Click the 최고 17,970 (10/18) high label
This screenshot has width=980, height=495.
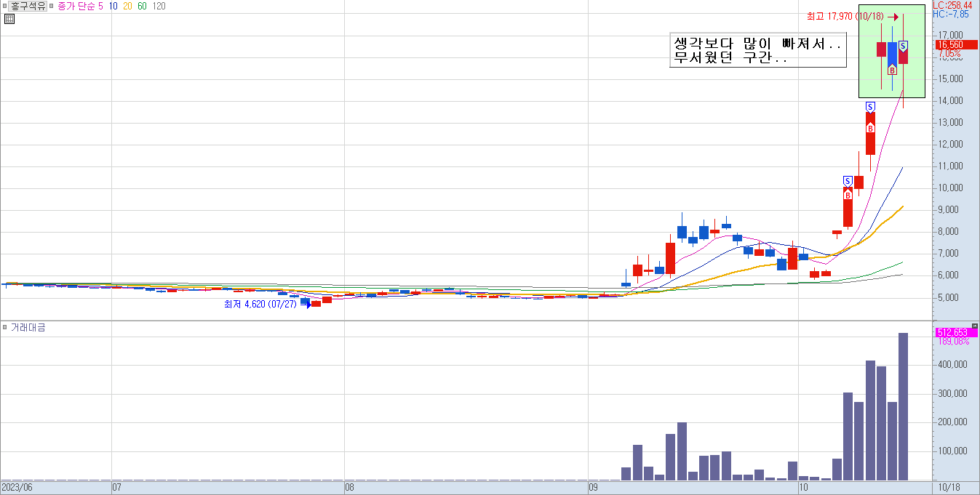[x=844, y=16]
